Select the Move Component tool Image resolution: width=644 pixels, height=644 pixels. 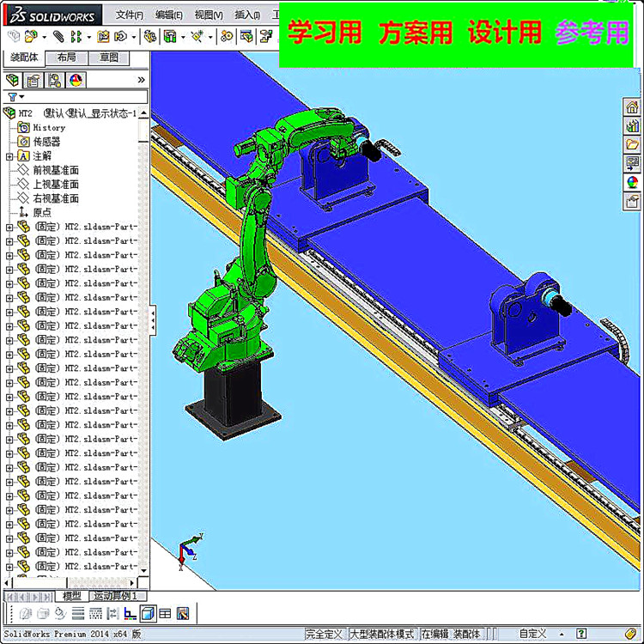(121, 37)
